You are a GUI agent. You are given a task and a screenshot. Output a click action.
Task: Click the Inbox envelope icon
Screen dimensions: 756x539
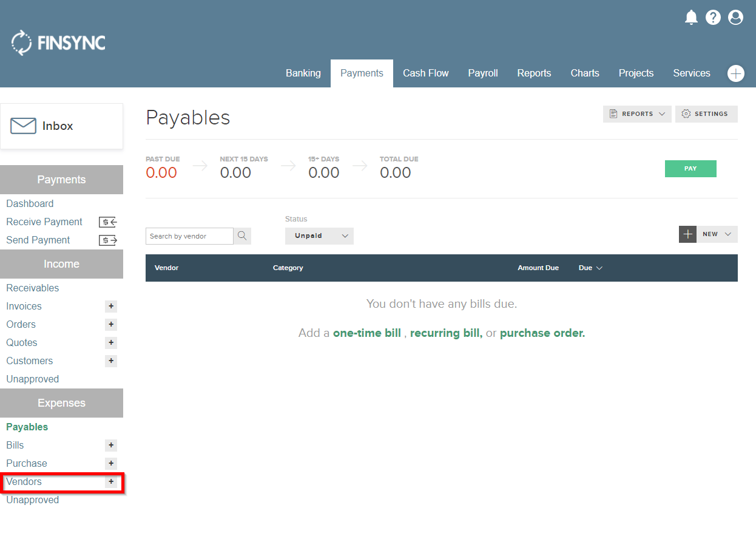24,126
